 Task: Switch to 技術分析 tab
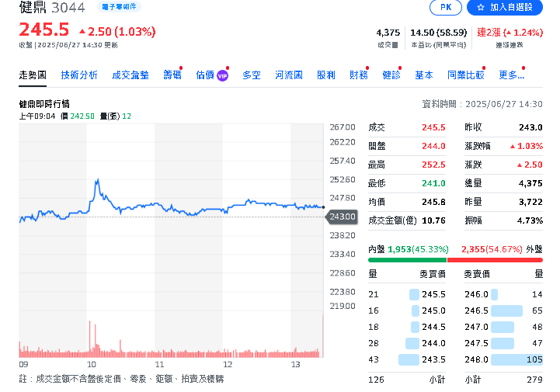[x=79, y=75]
